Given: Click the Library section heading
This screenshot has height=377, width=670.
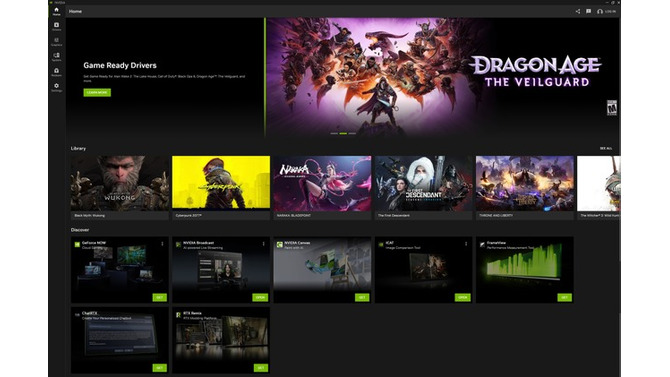Looking at the screenshot, I should tap(78, 148).
